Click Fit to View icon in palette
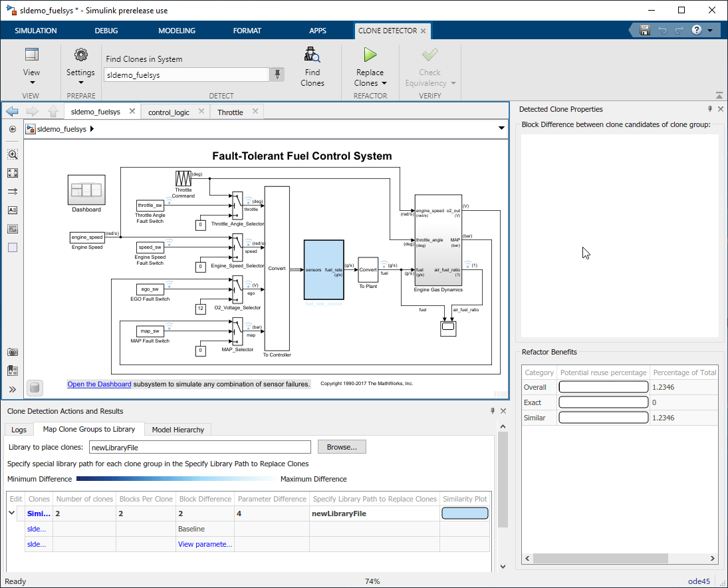This screenshot has width=728, height=588. click(x=13, y=173)
